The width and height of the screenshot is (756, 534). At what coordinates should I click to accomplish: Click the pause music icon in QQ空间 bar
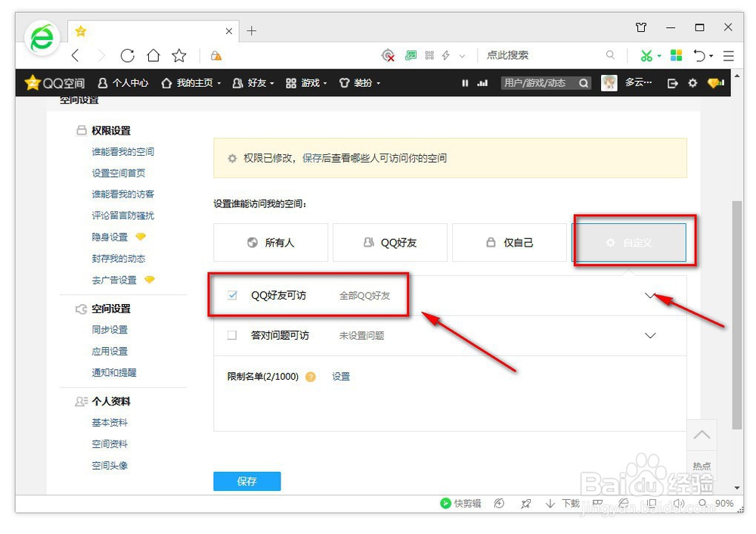465,83
